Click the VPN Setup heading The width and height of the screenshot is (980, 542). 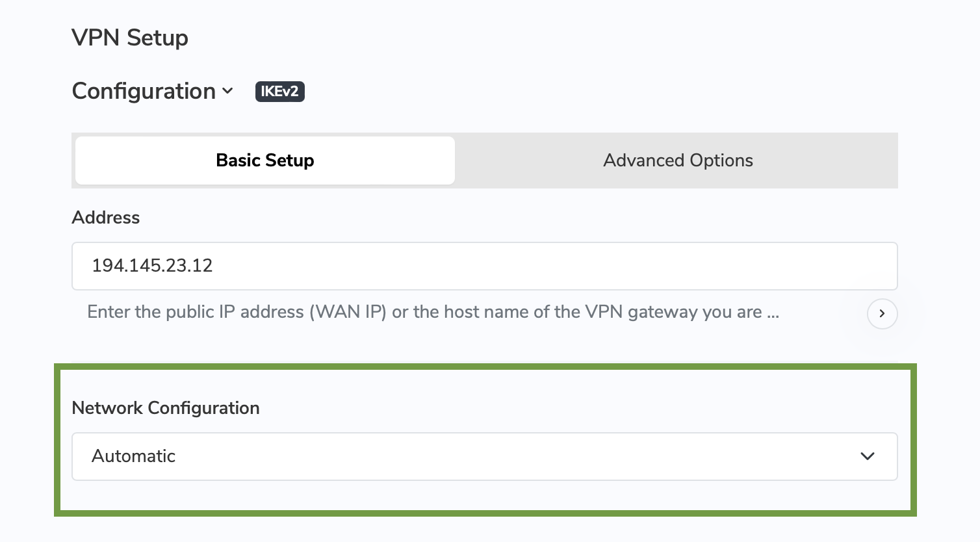(130, 38)
